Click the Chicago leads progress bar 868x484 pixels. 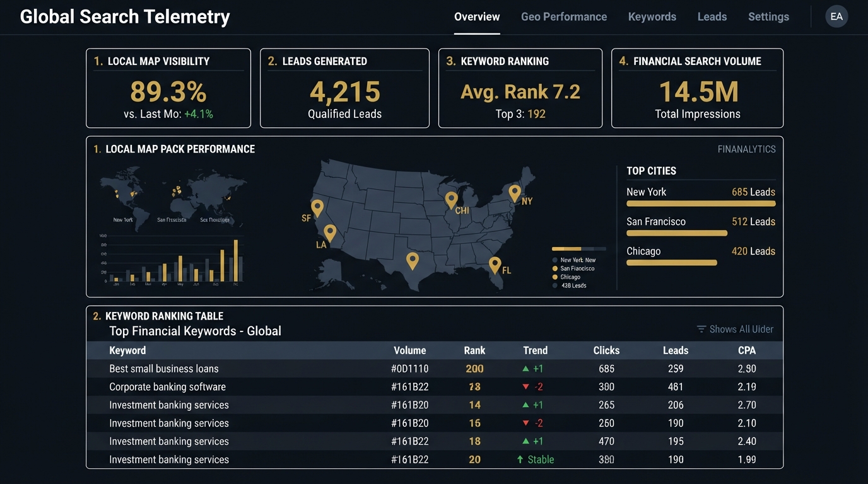(x=672, y=263)
